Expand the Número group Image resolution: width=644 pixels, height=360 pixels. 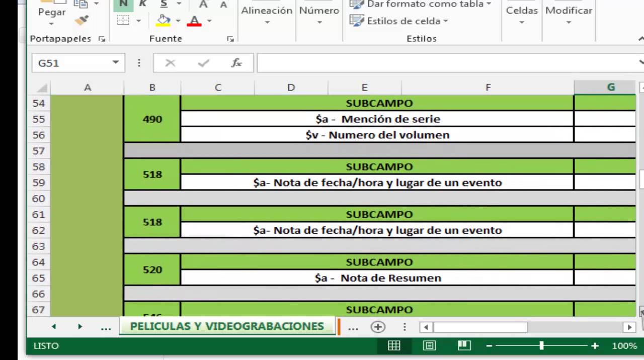point(319,15)
